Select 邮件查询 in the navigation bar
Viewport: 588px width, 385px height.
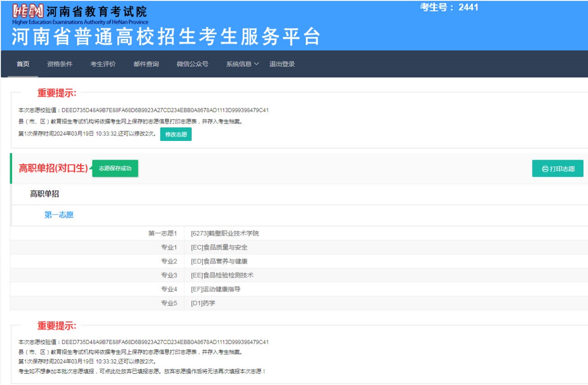pyautogui.click(x=146, y=64)
